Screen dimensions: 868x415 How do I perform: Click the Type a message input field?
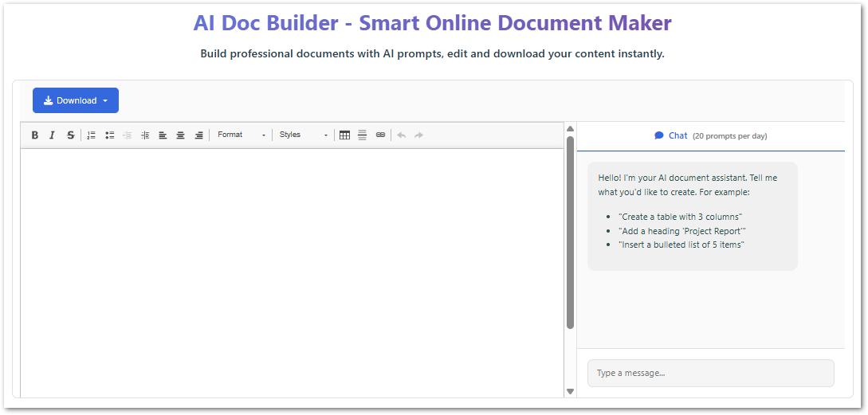(711, 373)
